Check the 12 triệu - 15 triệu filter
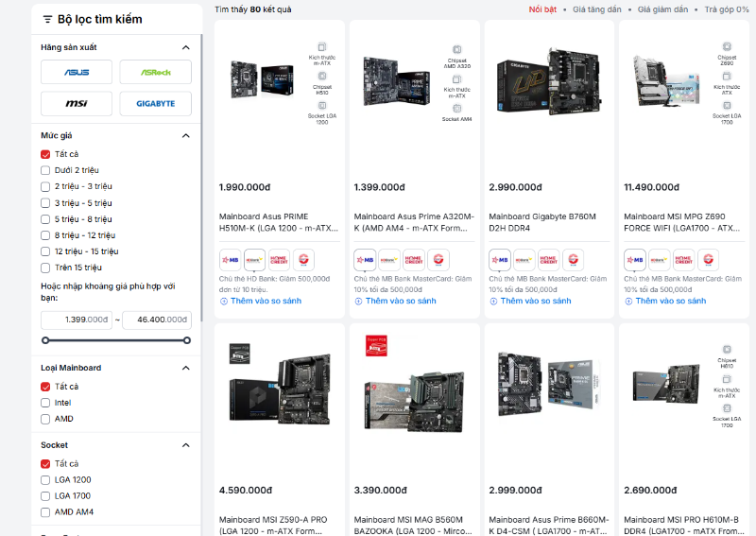The image size is (756, 536). (x=45, y=251)
